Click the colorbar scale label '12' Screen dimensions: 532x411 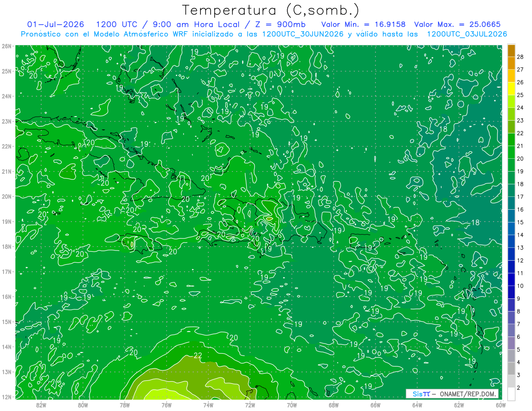click(x=520, y=260)
